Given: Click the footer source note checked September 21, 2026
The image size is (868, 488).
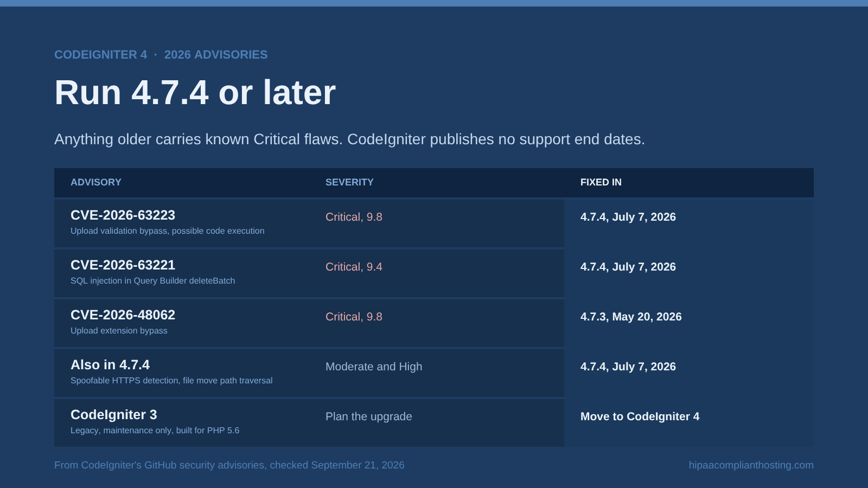Looking at the screenshot, I should coord(229,465).
